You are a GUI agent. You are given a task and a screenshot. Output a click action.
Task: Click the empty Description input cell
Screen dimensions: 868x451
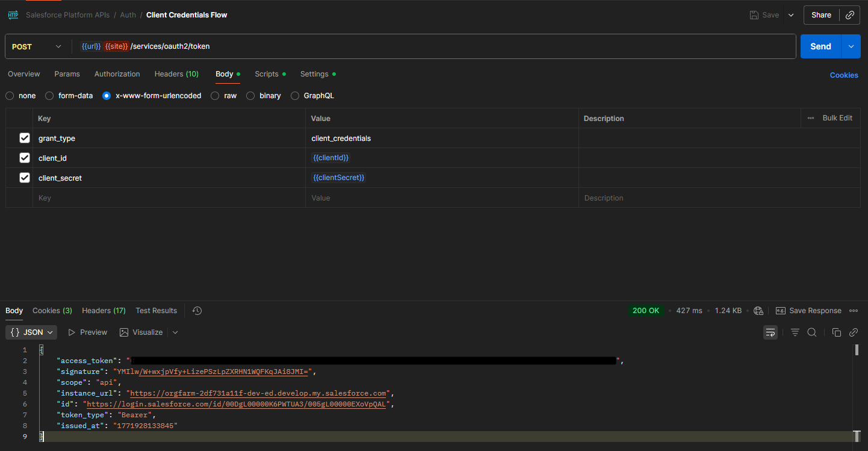[719, 198]
